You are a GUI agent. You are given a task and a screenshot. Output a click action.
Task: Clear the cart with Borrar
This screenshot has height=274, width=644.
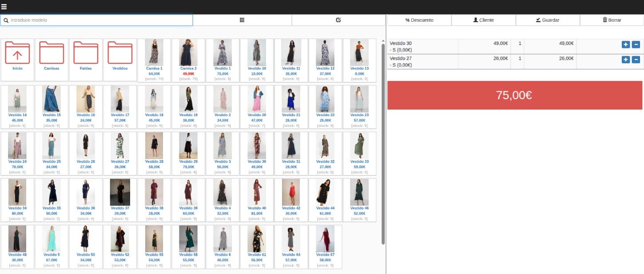point(612,20)
